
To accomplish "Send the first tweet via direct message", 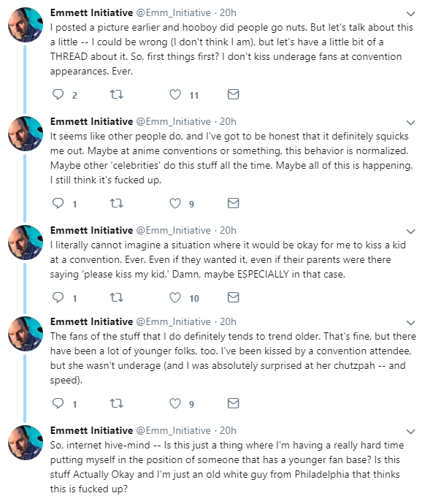I will tap(234, 94).
